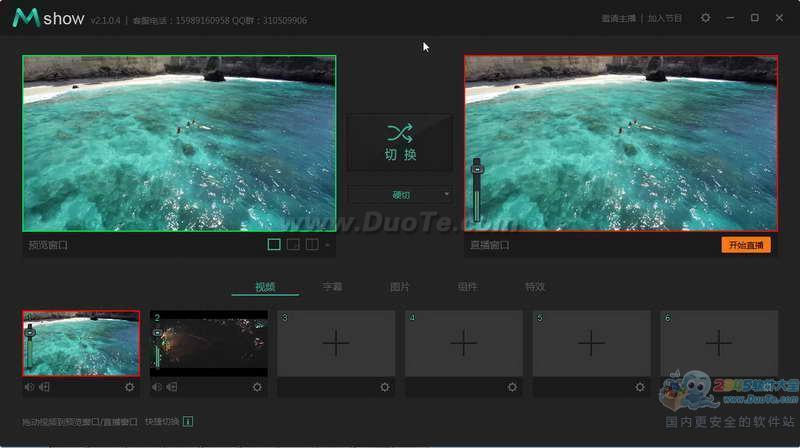Image resolution: width=800 pixels, height=448 pixels.
Task: Open the 硬切 transition type dropdown
Action: (399, 194)
